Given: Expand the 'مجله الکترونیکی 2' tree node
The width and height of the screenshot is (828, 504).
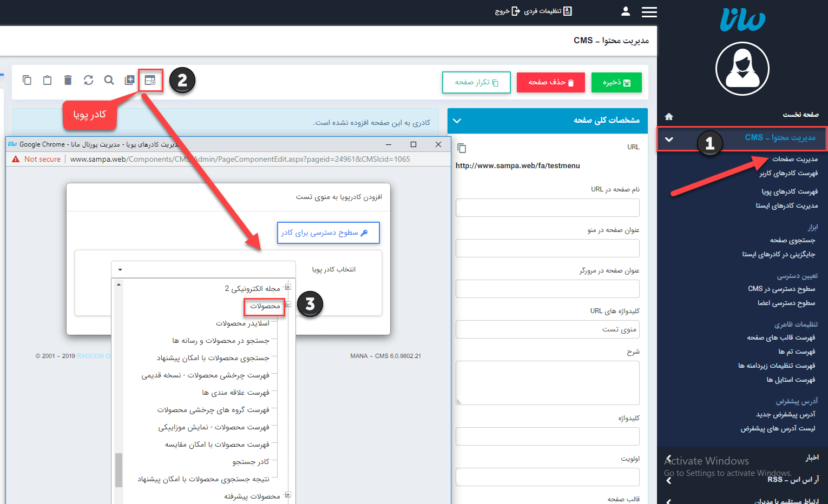Looking at the screenshot, I should coord(288,287).
